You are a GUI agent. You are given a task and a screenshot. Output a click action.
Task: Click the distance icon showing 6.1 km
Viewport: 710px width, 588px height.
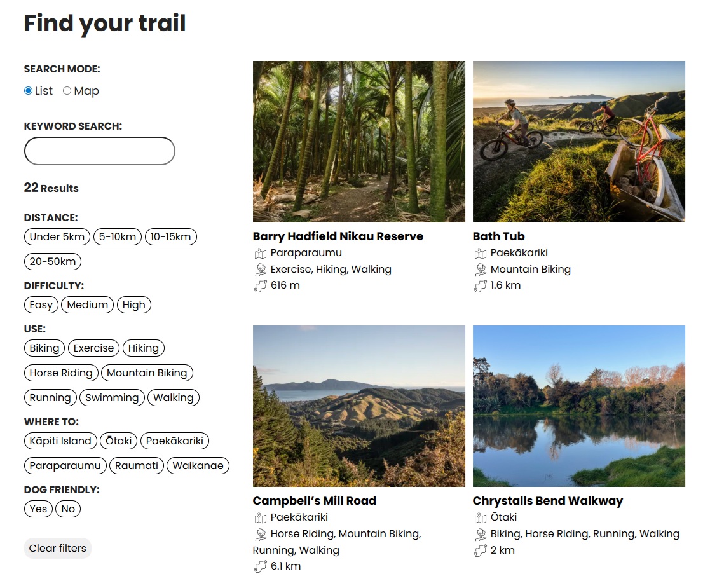pos(260,566)
